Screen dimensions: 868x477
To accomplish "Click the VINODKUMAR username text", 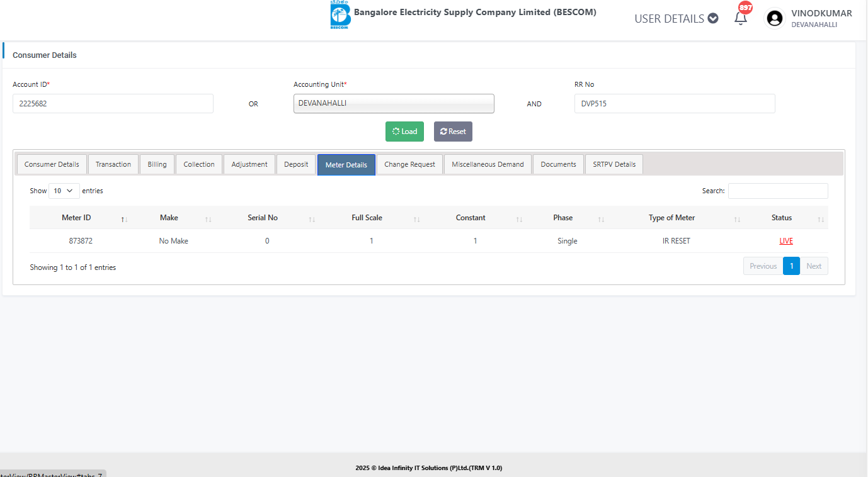I will click(821, 13).
